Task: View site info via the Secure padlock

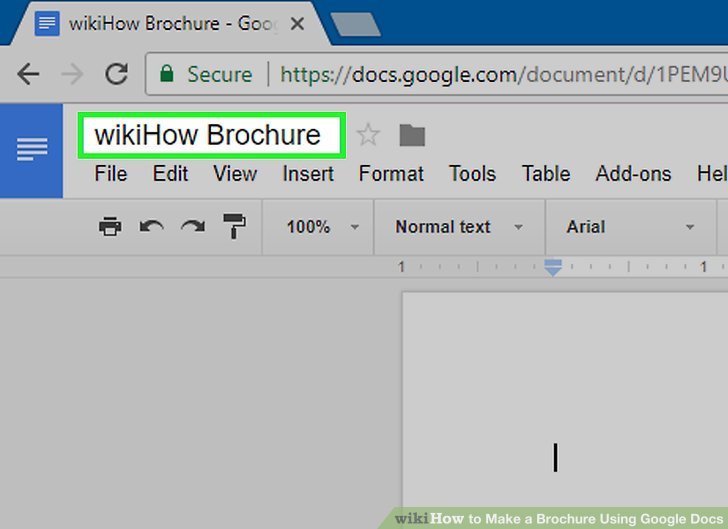Action: (x=167, y=73)
